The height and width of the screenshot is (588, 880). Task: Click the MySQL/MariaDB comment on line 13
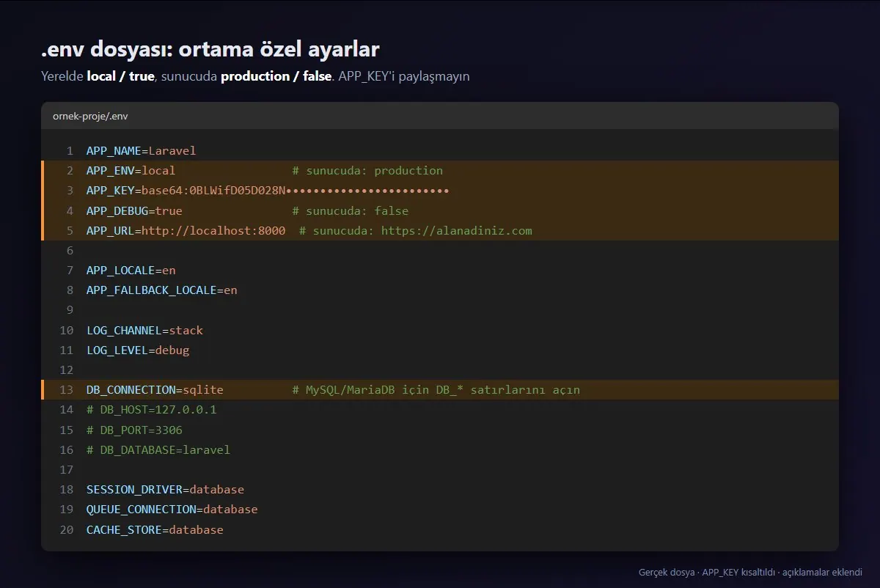point(436,390)
